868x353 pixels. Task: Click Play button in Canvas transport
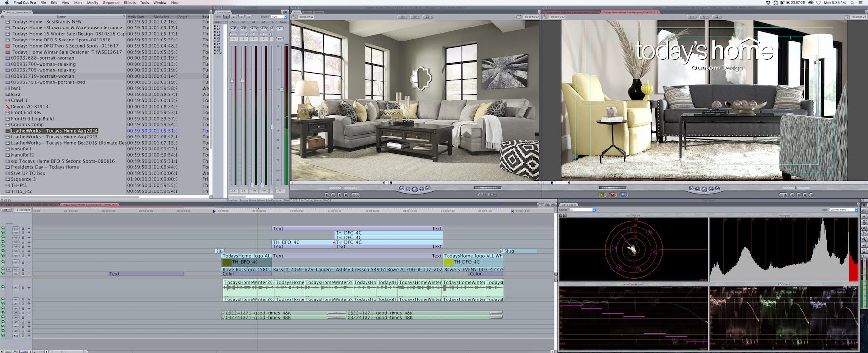click(x=705, y=189)
